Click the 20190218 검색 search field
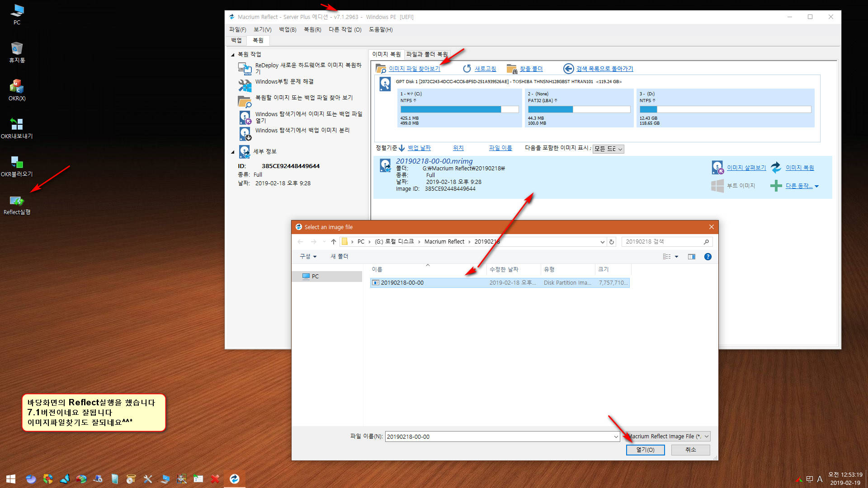 point(667,242)
